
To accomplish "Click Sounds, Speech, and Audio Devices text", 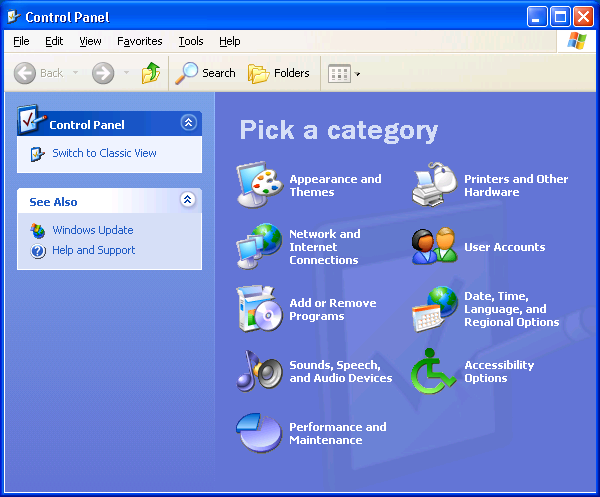I will (x=341, y=372).
